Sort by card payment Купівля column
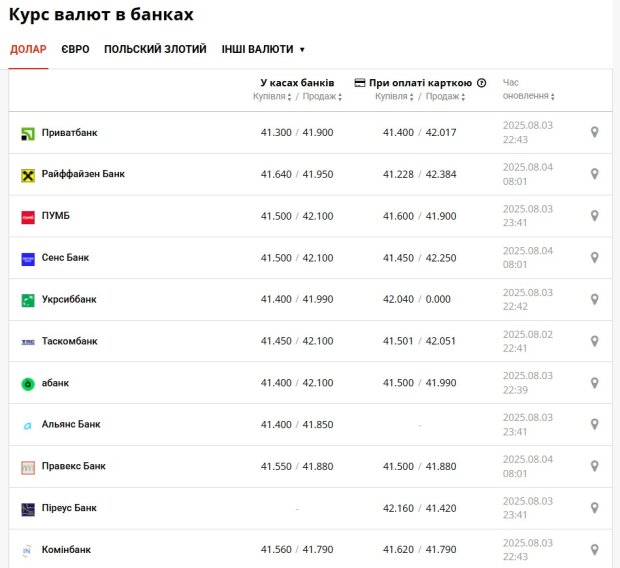The width and height of the screenshot is (620, 568). tap(394, 97)
